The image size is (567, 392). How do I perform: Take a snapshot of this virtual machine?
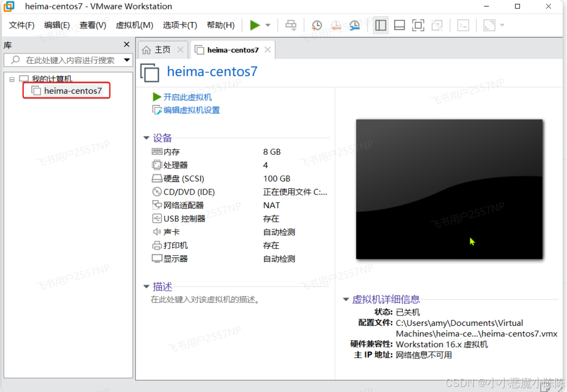pyautogui.click(x=317, y=25)
